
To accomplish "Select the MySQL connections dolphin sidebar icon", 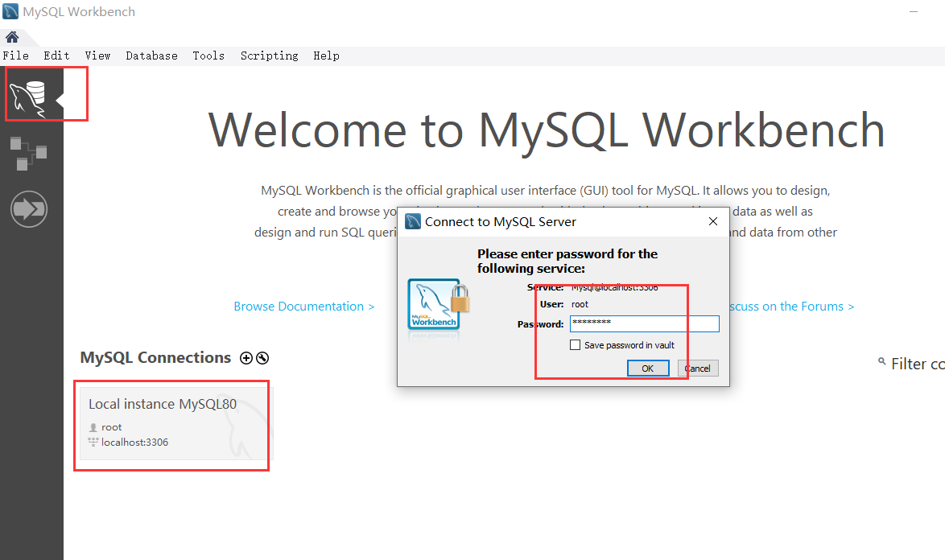I will [28, 99].
